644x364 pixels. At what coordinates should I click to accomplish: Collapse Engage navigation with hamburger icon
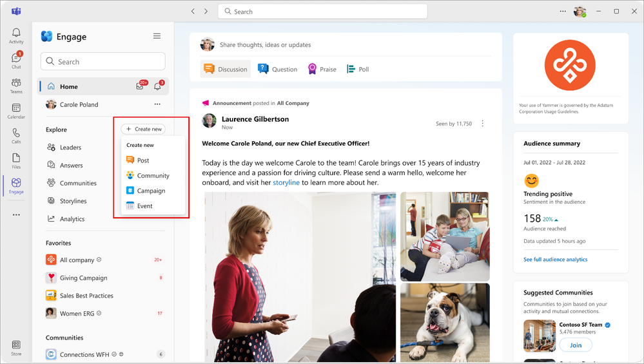157,36
